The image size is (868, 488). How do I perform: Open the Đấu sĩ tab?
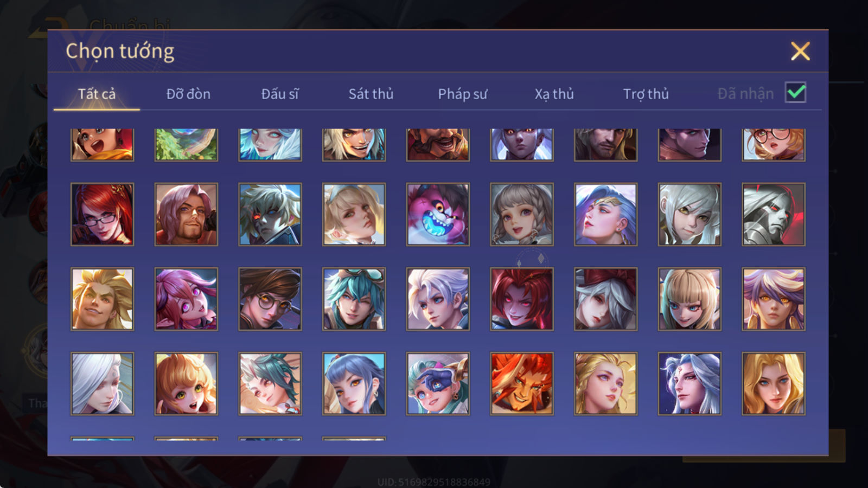point(280,94)
